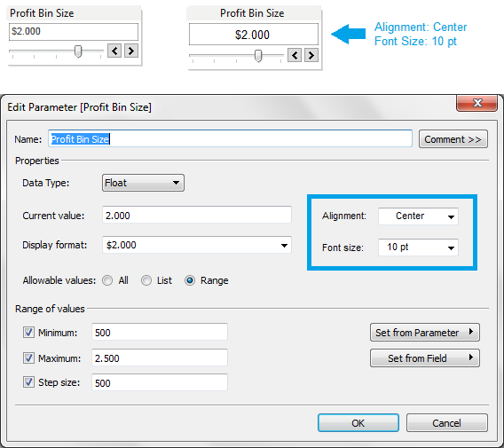504x448 pixels.
Task: Disable the Step size checkbox
Action: click(x=28, y=382)
